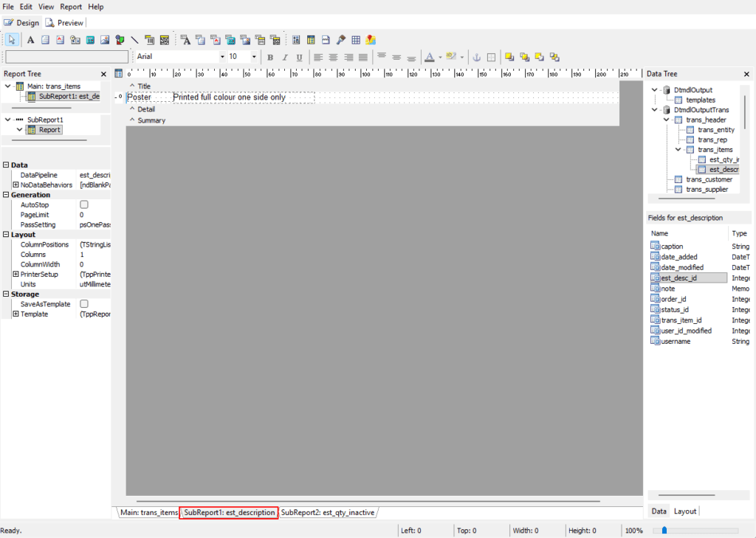
Task: Pick the Line drawing tool
Action: coord(134,40)
